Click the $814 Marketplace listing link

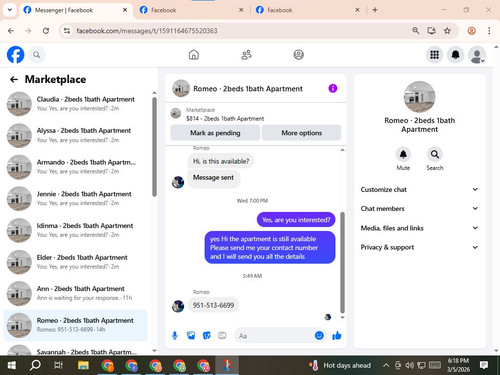point(225,118)
